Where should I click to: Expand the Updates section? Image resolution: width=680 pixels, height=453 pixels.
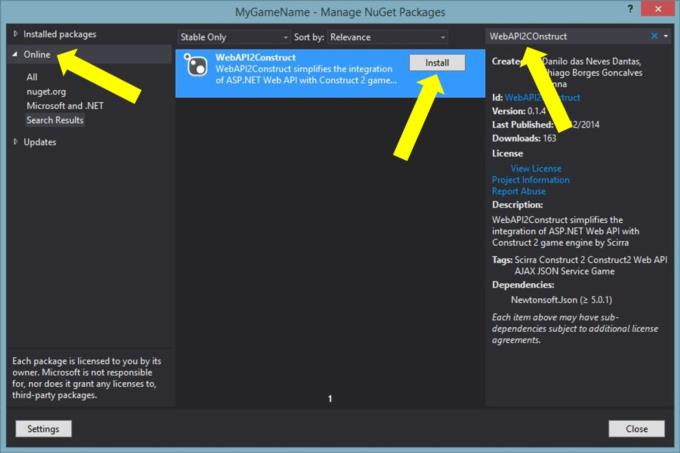tap(15, 142)
